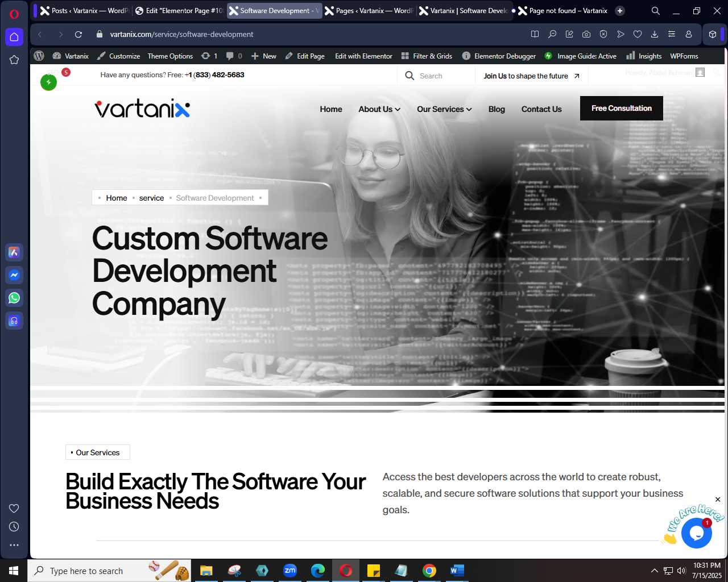Open Messenger in Opera sidebar
The height and width of the screenshot is (582, 728).
pos(14,275)
